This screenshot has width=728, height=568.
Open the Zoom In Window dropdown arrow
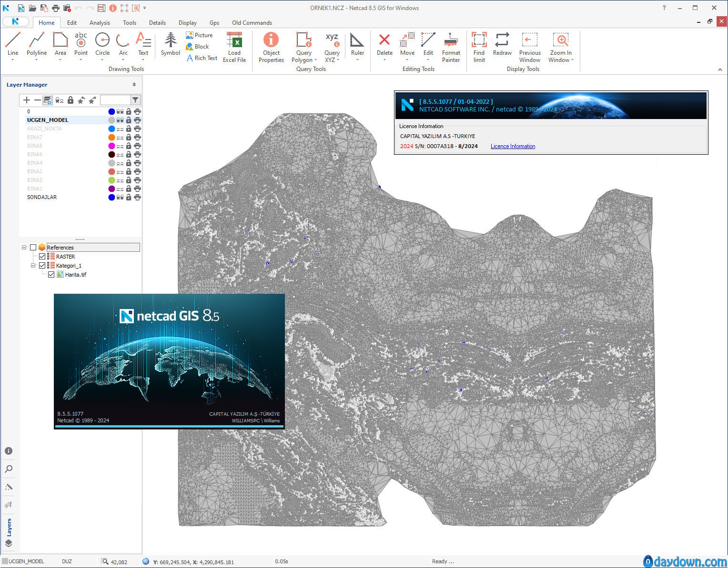point(572,60)
